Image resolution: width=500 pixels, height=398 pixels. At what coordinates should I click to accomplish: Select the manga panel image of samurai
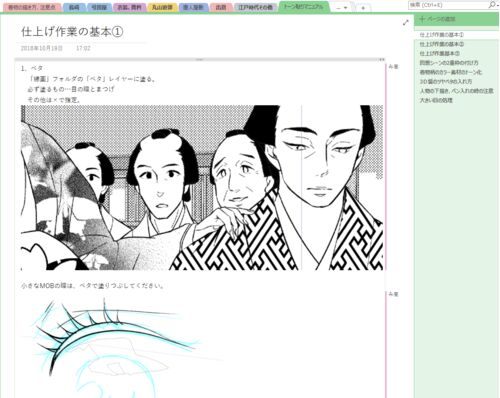pos(202,188)
